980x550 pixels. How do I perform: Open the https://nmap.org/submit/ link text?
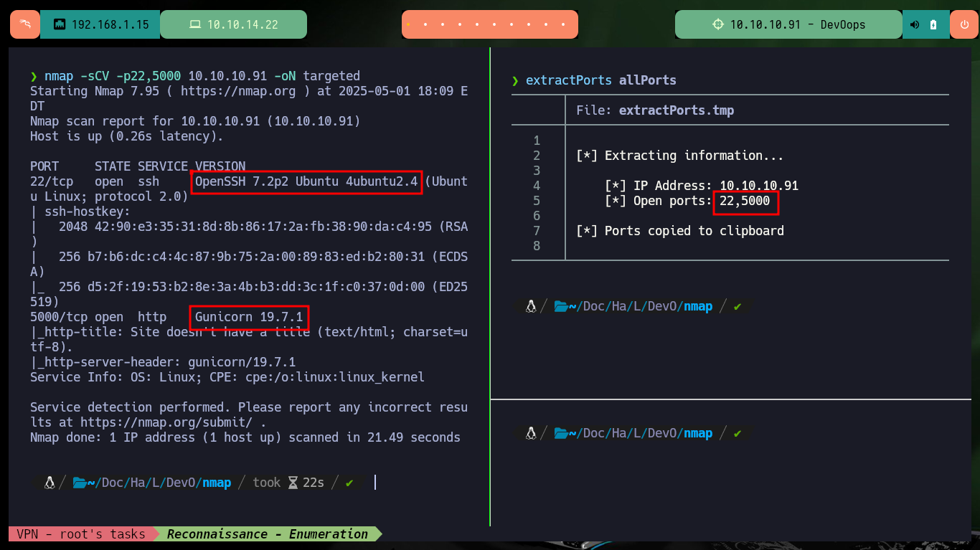coord(166,422)
